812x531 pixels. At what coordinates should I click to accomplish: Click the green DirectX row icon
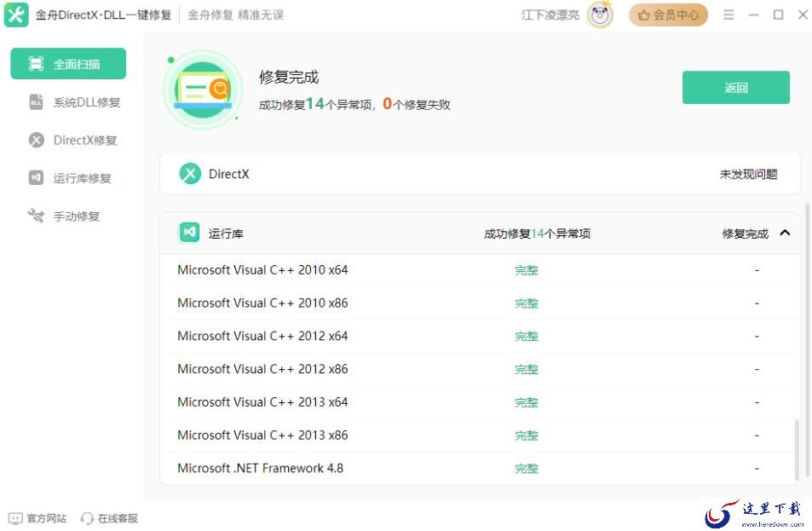pos(190,174)
